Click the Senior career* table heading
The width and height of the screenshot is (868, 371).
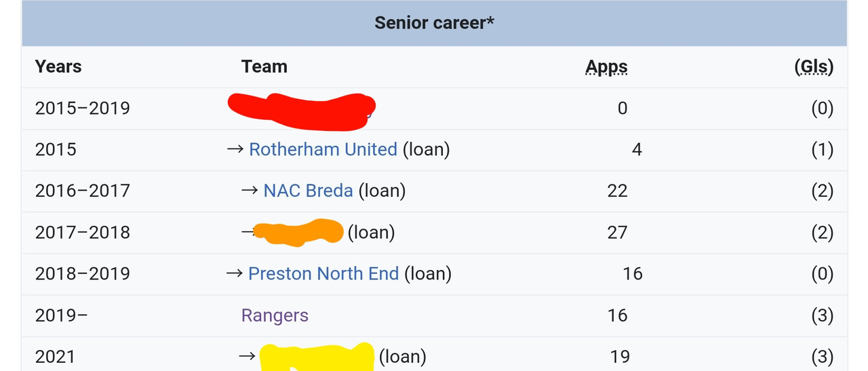434,22
